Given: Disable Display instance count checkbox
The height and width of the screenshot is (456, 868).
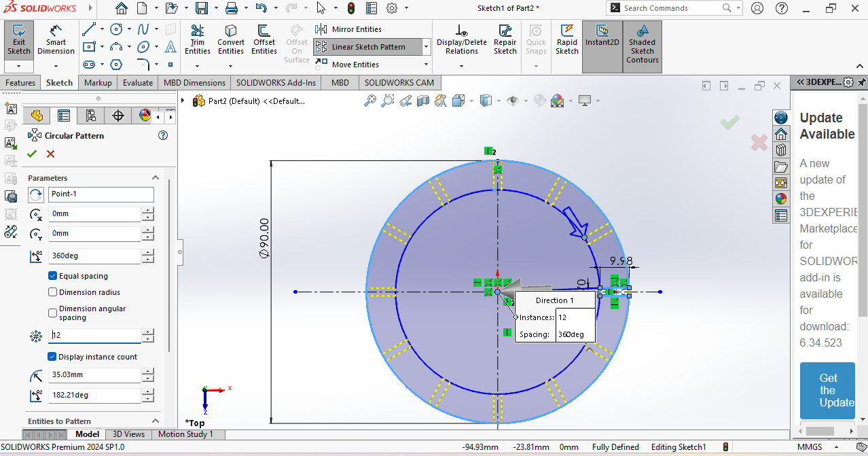Looking at the screenshot, I should [x=52, y=357].
